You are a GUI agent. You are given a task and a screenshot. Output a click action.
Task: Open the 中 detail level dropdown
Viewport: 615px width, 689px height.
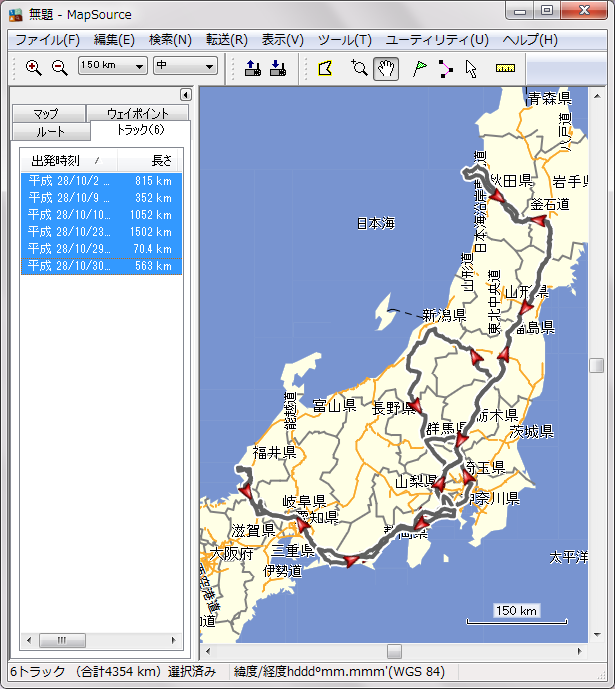pos(185,66)
